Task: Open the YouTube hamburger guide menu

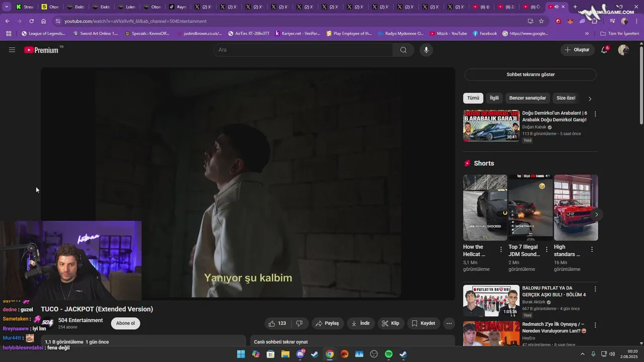Action: coord(12,50)
